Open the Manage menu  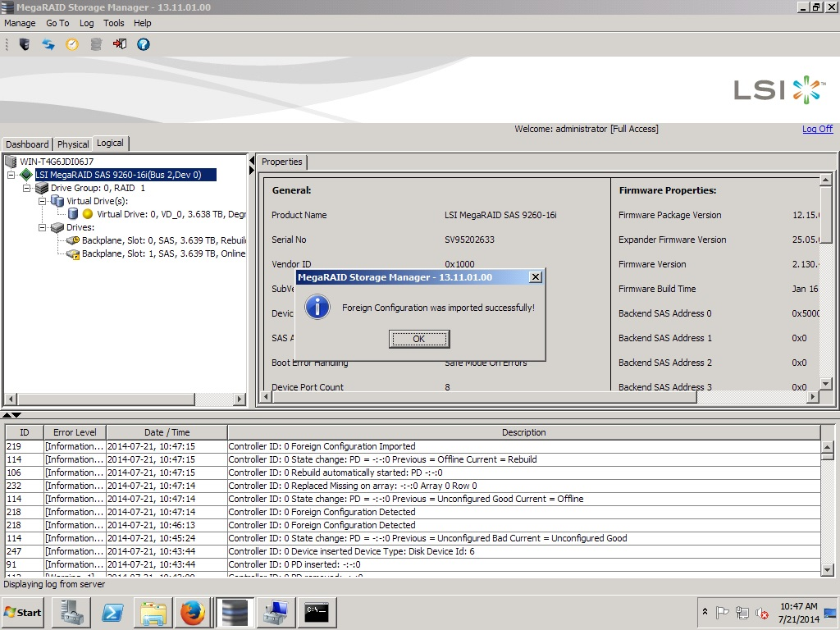[20, 23]
